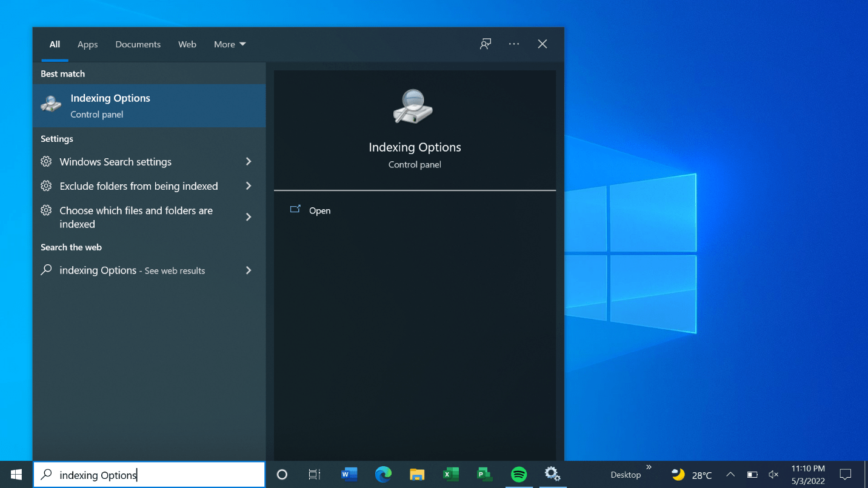Click the Cortana circle icon
Viewport: 868px width, 488px height.
pos(282,475)
